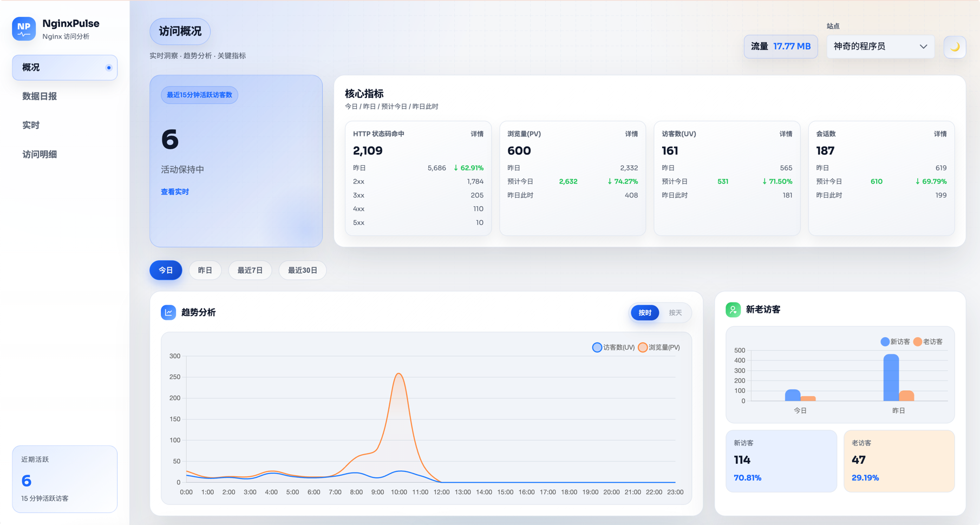Go to 访问明细 in sidebar
This screenshot has height=525, width=980.
pos(40,154)
